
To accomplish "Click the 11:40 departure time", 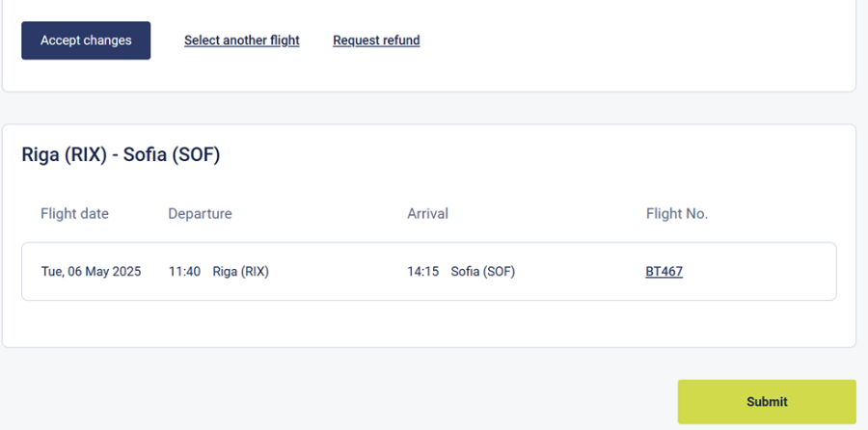I will [x=184, y=272].
